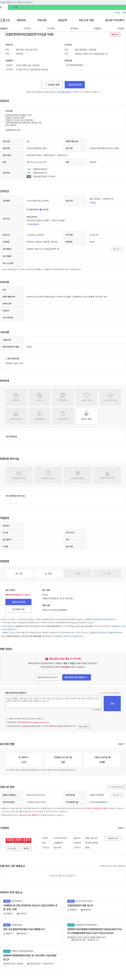Click the 건물 내부 경사로 icon
Screen dimensions: 126x980
(x=107, y=475)
